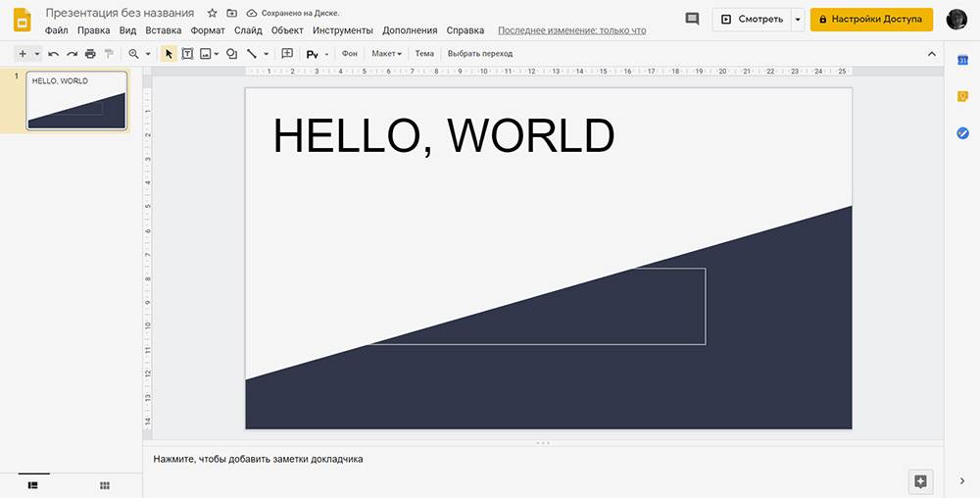Select the text box tool
This screenshot has height=498, width=980.
(x=187, y=54)
